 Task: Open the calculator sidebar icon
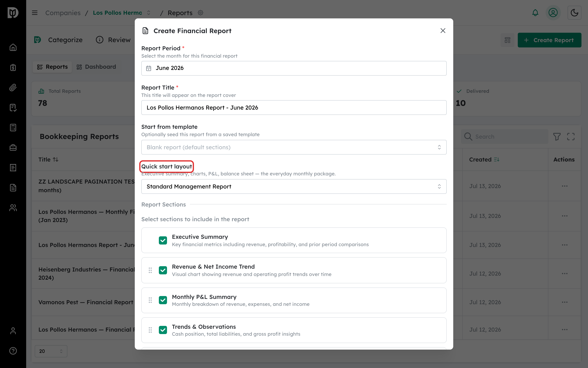pyautogui.click(x=13, y=128)
